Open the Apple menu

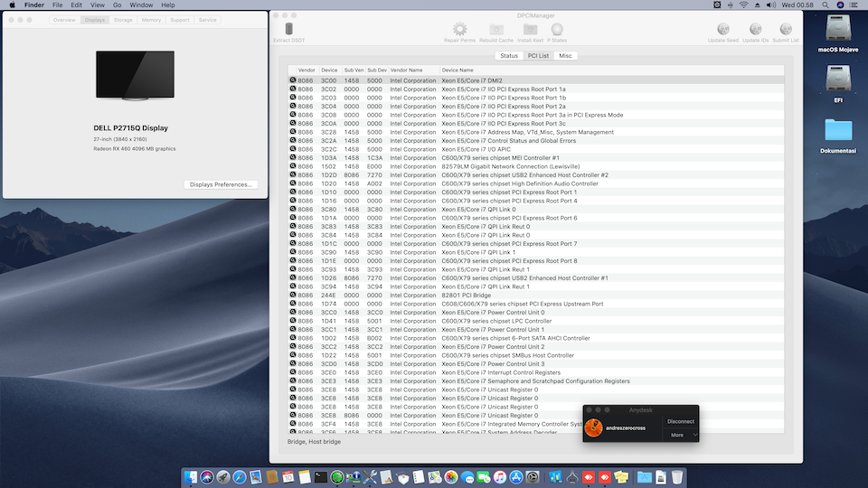point(12,5)
